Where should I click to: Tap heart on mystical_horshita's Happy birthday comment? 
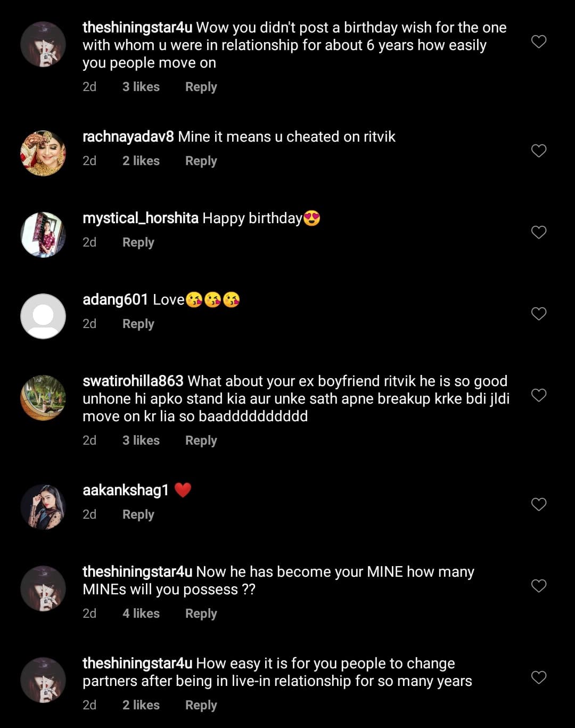coord(539,232)
